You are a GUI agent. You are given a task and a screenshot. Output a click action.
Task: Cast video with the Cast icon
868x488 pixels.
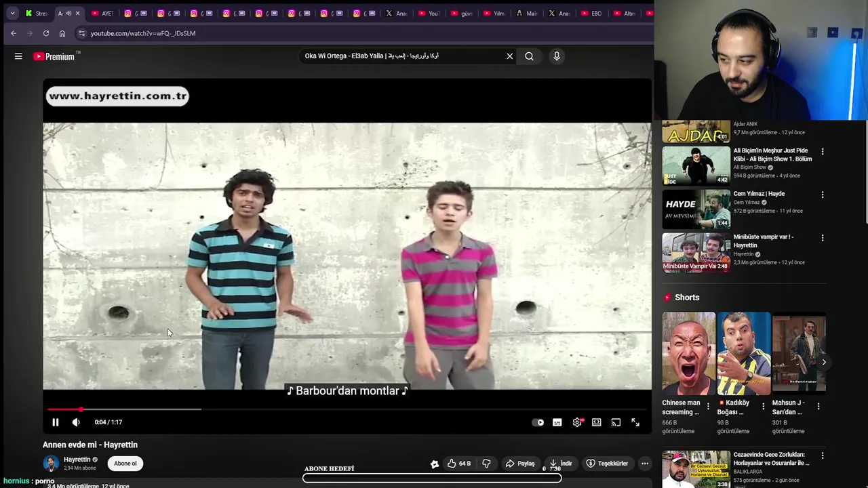coord(616,422)
